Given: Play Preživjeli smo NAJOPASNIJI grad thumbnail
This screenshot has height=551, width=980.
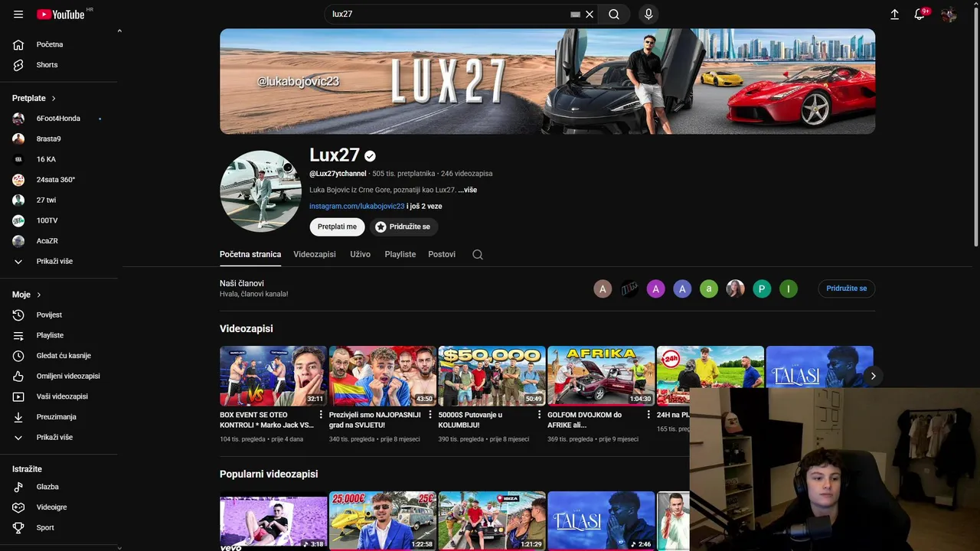Looking at the screenshot, I should (x=383, y=376).
